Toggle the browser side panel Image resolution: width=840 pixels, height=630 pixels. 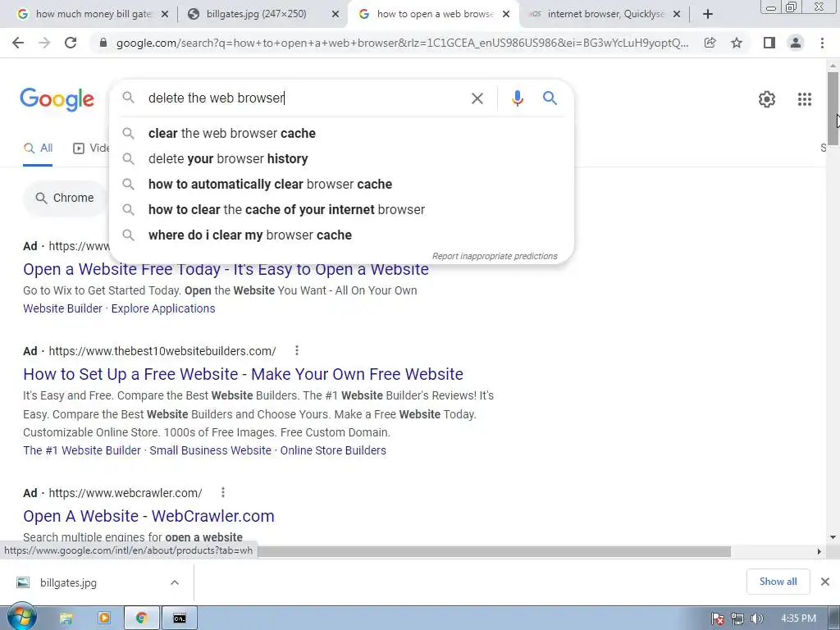coord(769,43)
